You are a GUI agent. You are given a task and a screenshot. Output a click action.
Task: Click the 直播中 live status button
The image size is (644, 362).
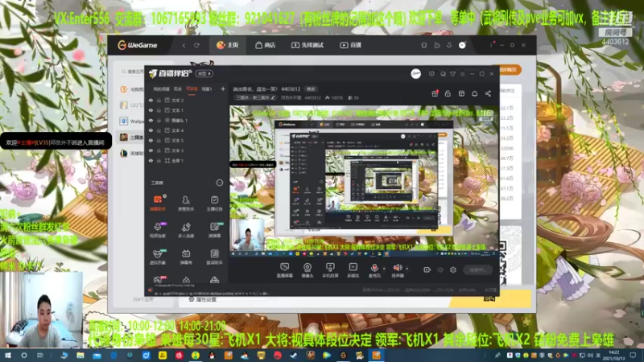(x=477, y=269)
